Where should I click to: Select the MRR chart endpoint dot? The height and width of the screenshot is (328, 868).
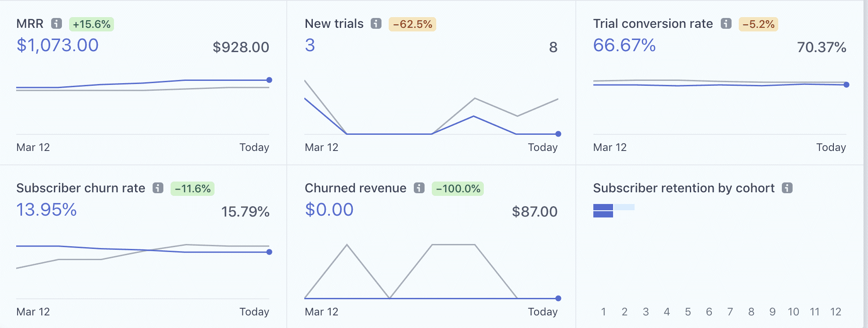click(269, 80)
